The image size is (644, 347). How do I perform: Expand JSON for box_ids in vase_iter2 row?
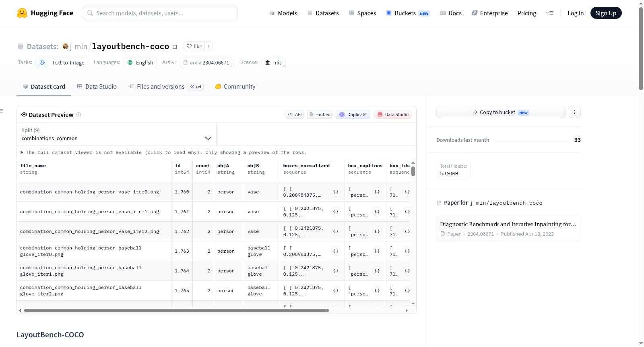[x=407, y=231]
